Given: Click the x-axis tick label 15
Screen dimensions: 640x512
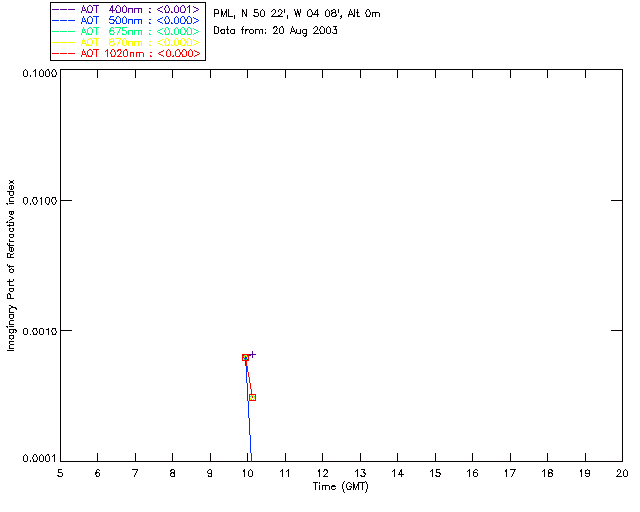Looking at the screenshot, I should 435,473.
